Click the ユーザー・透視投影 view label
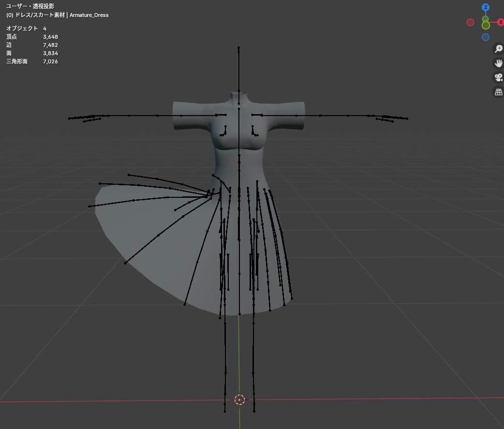 pos(30,6)
